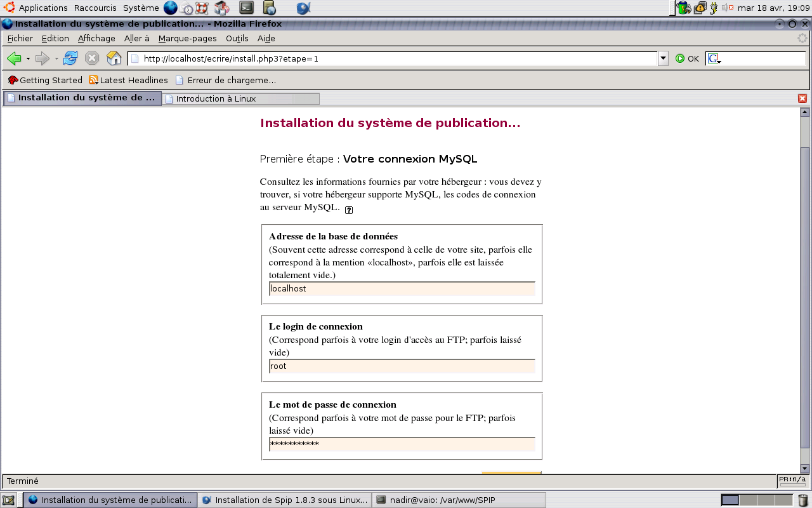Click the Firefox title bar window icon

pos(7,24)
